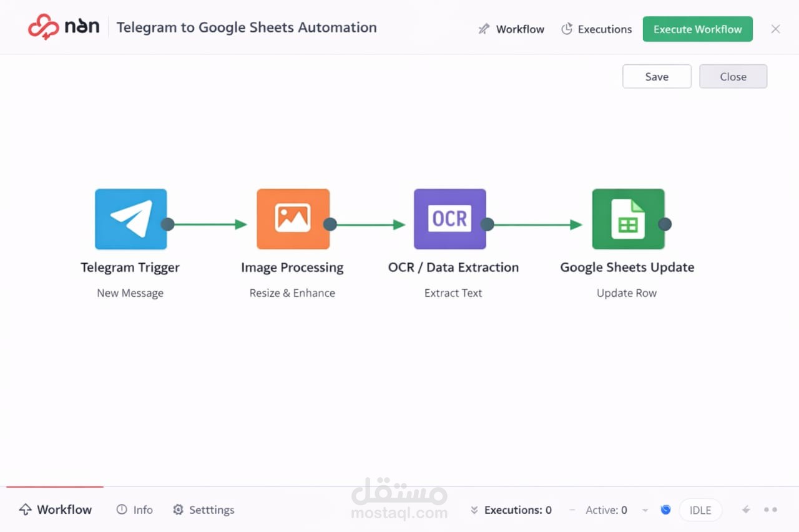Click the OCR node output connector dot
Image resolution: width=799 pixels, height=532 pixels.
[487, 224]
